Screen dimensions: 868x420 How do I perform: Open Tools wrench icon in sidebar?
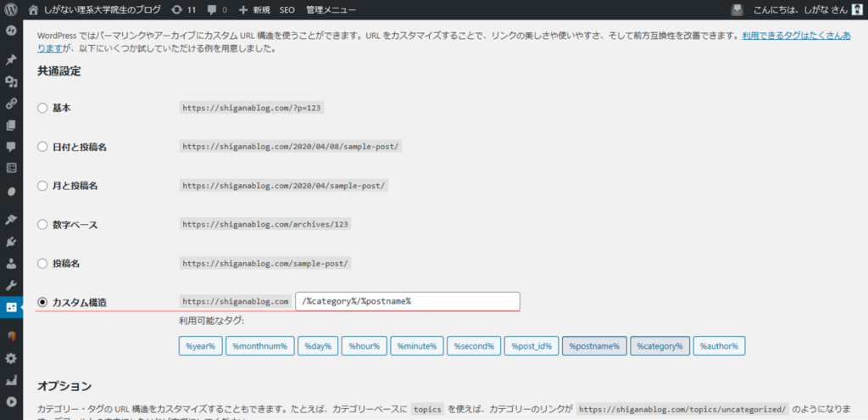tap(11, 285)
